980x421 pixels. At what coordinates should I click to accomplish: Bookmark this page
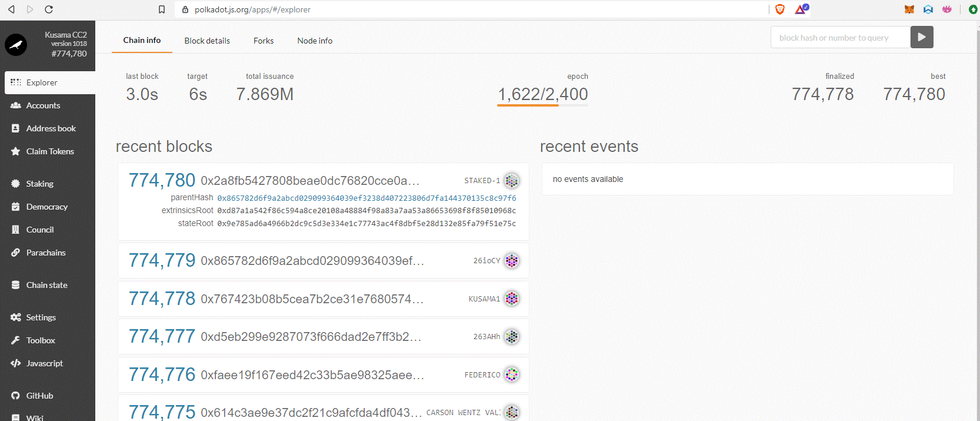(x=162, y=9)
